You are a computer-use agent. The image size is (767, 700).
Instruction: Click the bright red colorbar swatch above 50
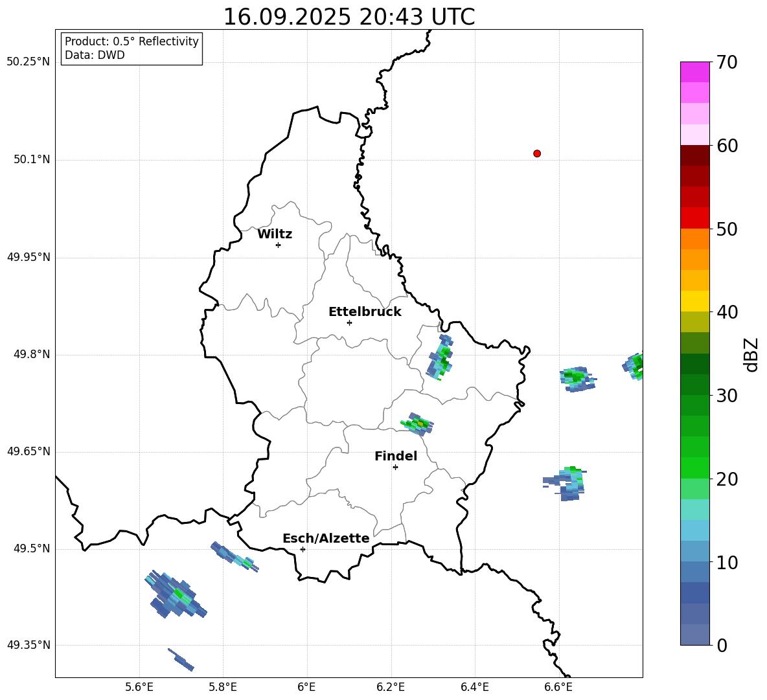694,218
